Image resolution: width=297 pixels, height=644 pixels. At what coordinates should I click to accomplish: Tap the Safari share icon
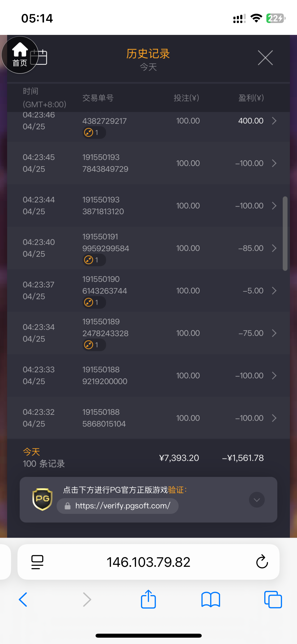[x=148, y=599]
